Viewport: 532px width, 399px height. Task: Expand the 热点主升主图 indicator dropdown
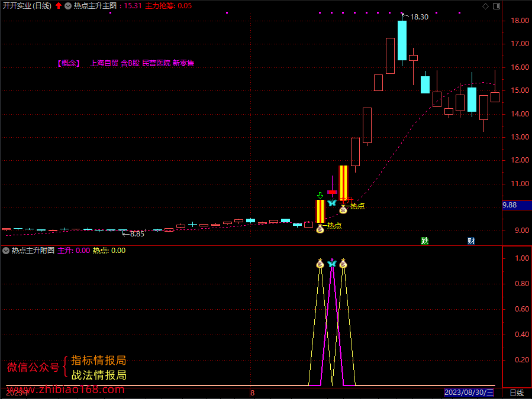pos(68,6)
